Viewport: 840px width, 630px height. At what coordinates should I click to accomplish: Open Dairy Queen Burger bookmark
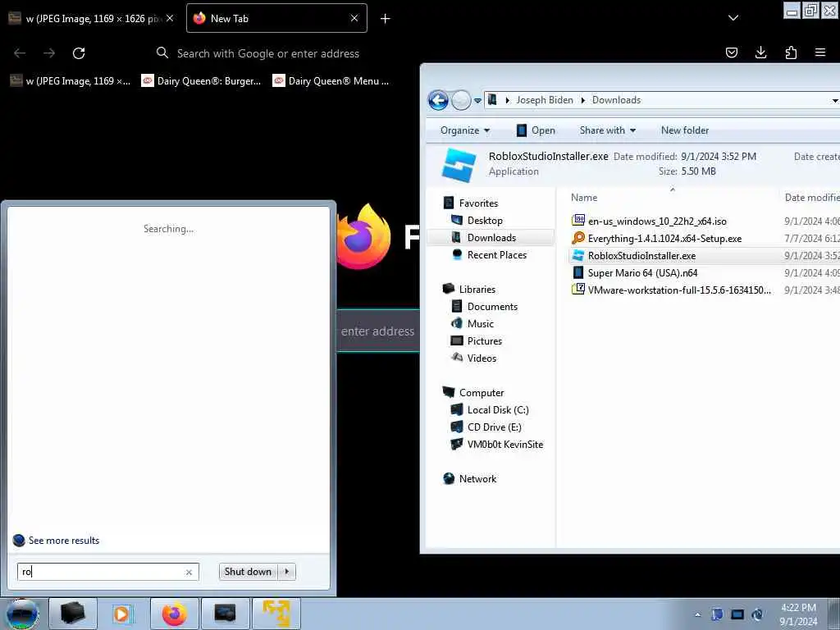pyautogui.click(x=201, y=81)
